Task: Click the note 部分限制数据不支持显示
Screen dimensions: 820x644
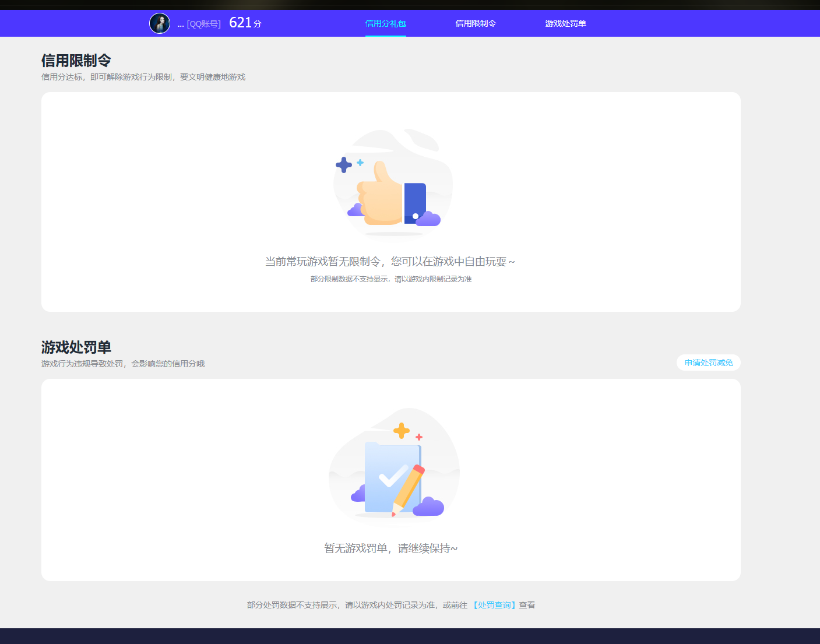Action: (x=349, y=279)
